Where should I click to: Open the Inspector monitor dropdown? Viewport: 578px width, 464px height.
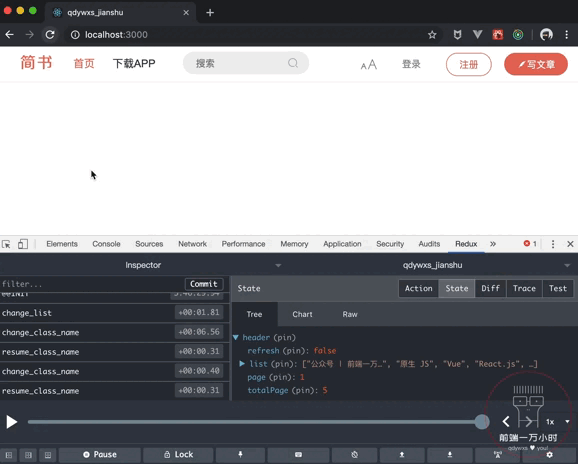click(143, 265)
